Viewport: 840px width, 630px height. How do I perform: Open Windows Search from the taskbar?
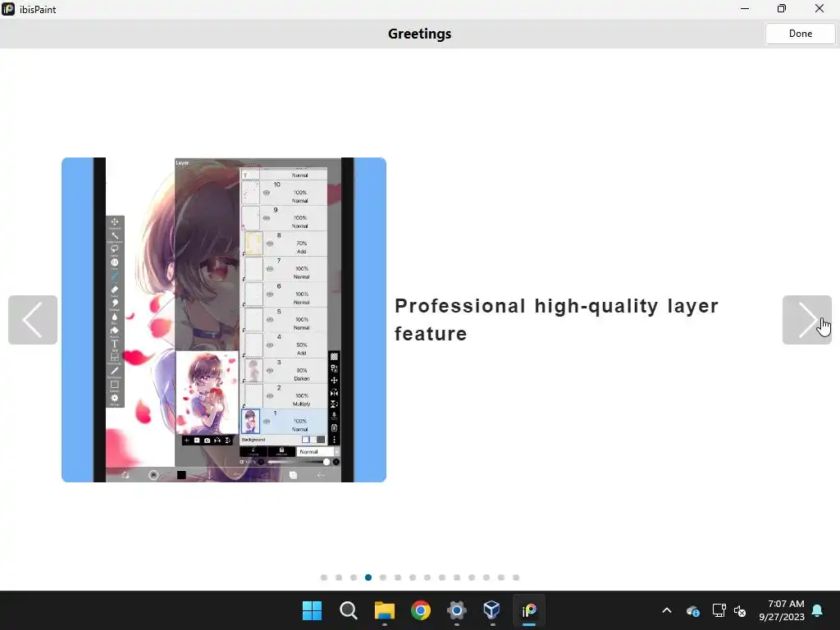(x=348, y=610)
